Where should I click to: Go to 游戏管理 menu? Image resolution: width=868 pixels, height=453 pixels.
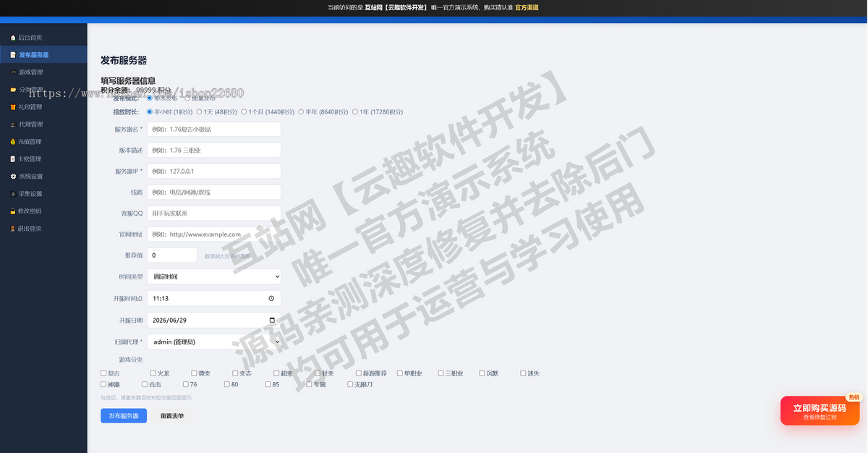pyautogui.click(x=43, y=72)
